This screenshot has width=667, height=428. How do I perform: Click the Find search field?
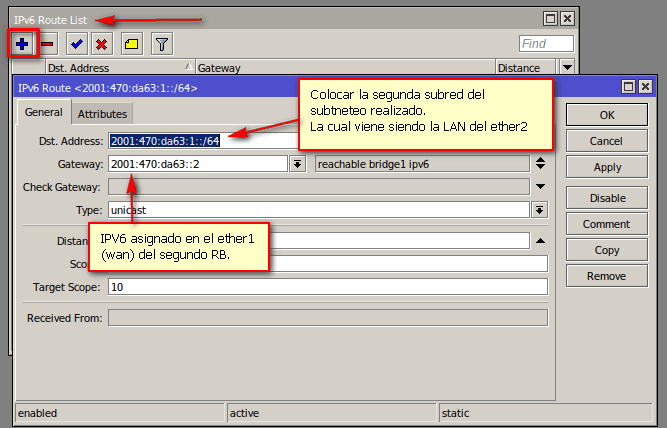pyautogui.click(x=546, y=43)
